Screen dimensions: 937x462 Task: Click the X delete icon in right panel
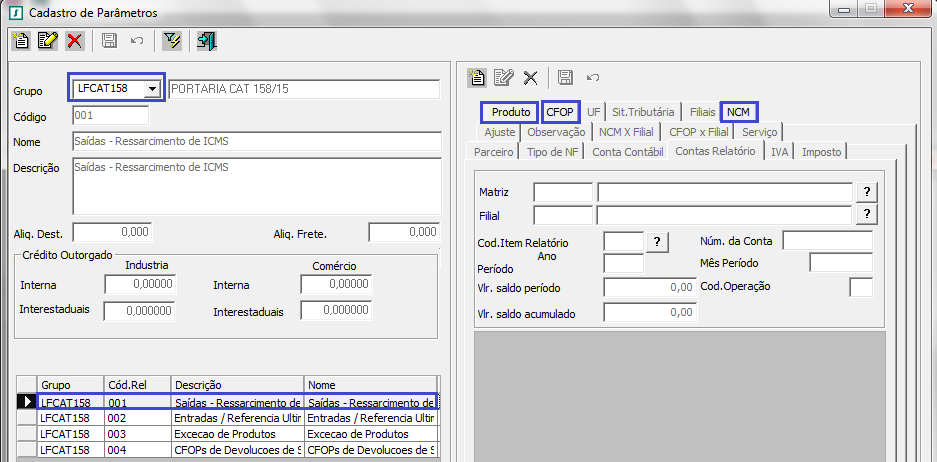coord(531,77)
